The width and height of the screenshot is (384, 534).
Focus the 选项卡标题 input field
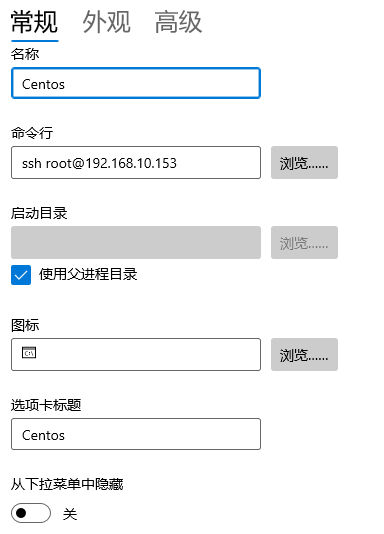[x=136, y=434]
